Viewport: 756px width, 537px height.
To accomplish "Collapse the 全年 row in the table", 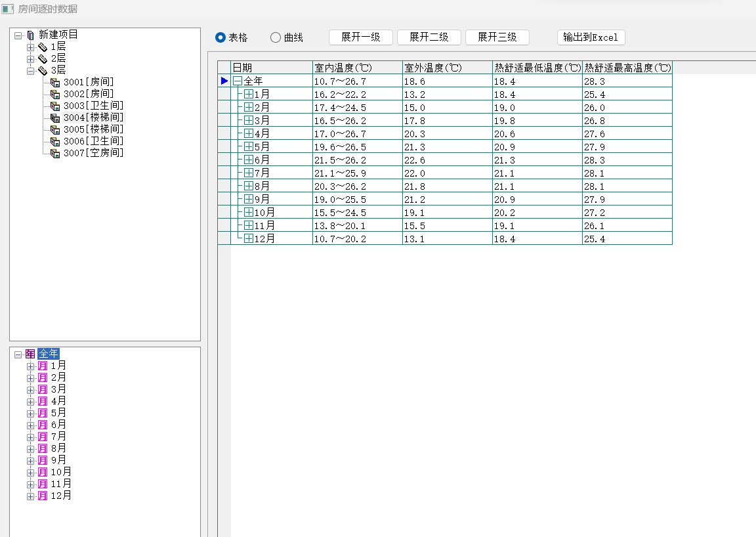I will tap(238, 81).
